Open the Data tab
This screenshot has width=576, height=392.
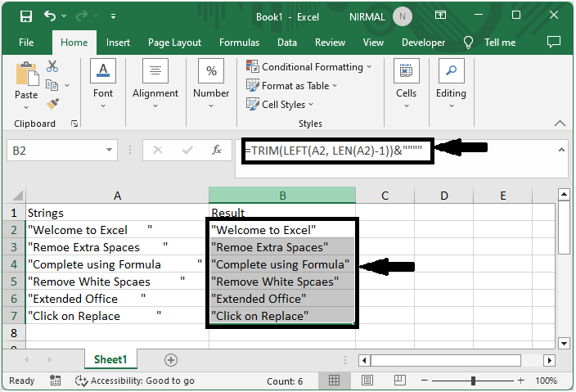coord(287,43)
